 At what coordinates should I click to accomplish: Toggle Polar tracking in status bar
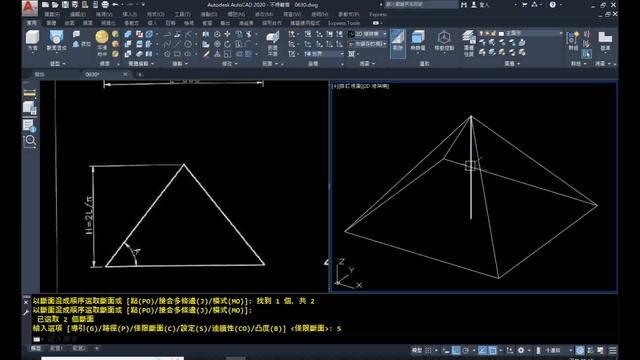pyautogui.click(x=466, y=350)
